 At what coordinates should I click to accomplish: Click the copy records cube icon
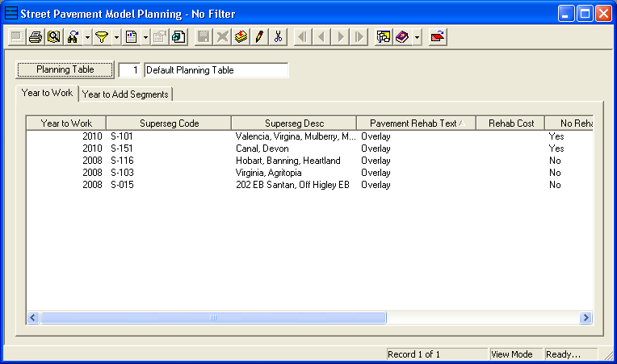[x=178, y=37]
